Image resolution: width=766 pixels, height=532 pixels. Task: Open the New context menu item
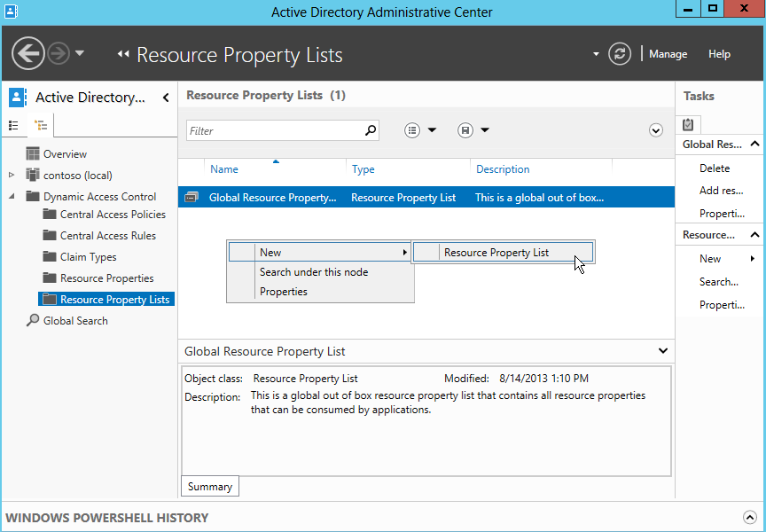pos(320,252)
